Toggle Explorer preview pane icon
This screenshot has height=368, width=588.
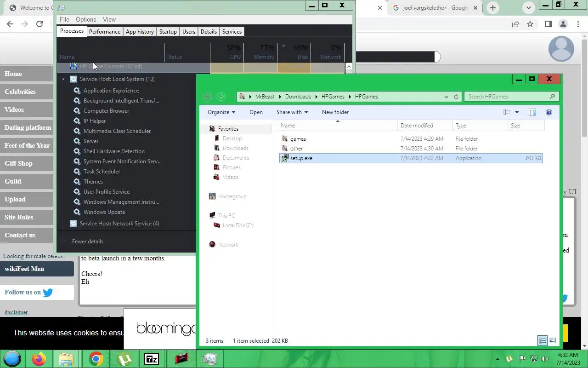(x=532, y=112)
